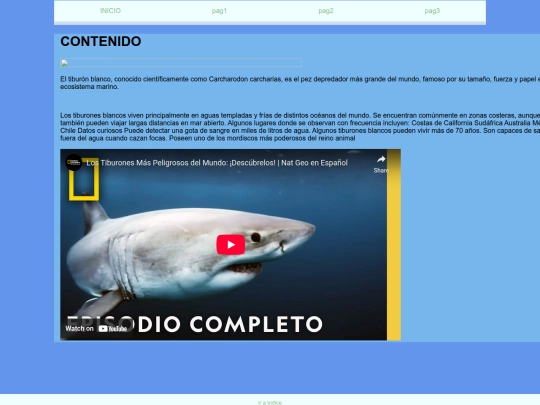The width and height of the screenshot is (540, 405).
Task: Click the CONTENIDO heading text
Action: point(101,41)
